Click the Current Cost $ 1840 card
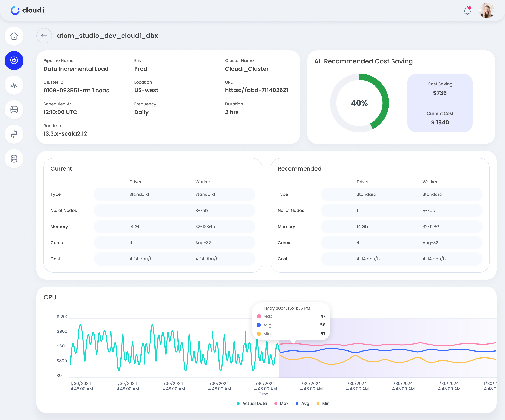505x420 pixels. (x=440, y=118)
